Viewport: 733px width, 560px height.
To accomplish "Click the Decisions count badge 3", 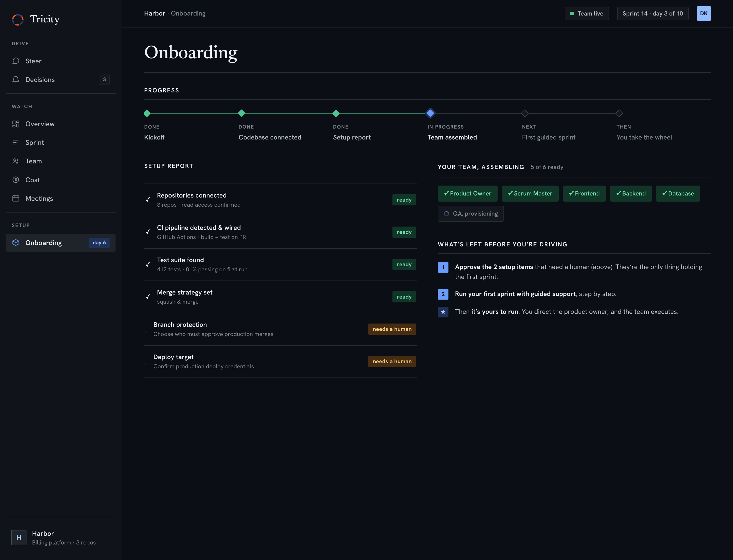I will 104,79.
